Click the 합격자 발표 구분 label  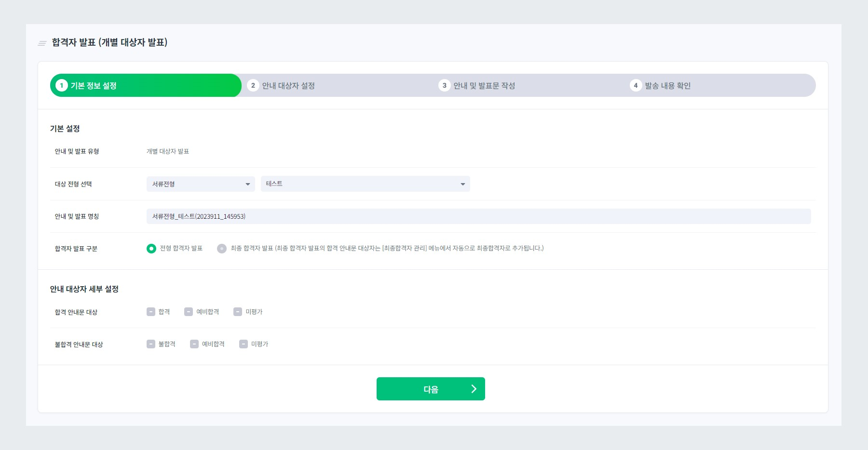pos(76,249)
